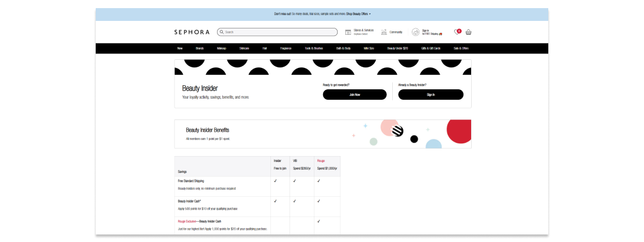
Task: Click 'Ready to get rewarded?' text
Action: coord(336,85)
